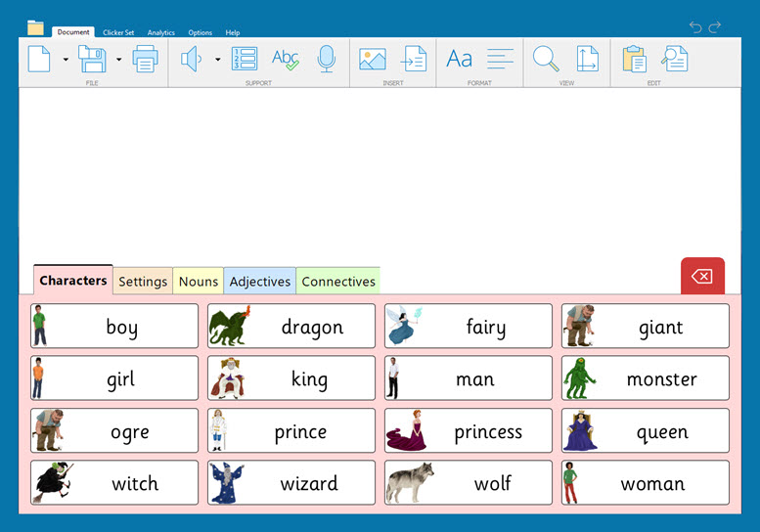This screenshot has height=532, width=760.
Task: Click the magnifying glass zoom icon
Action: (545, 60)
